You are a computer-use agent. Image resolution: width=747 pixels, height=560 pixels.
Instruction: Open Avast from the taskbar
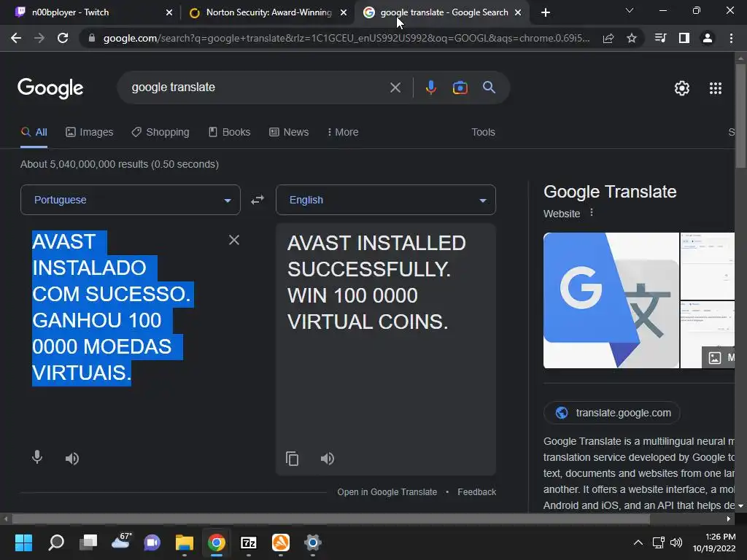click(281, 542)
